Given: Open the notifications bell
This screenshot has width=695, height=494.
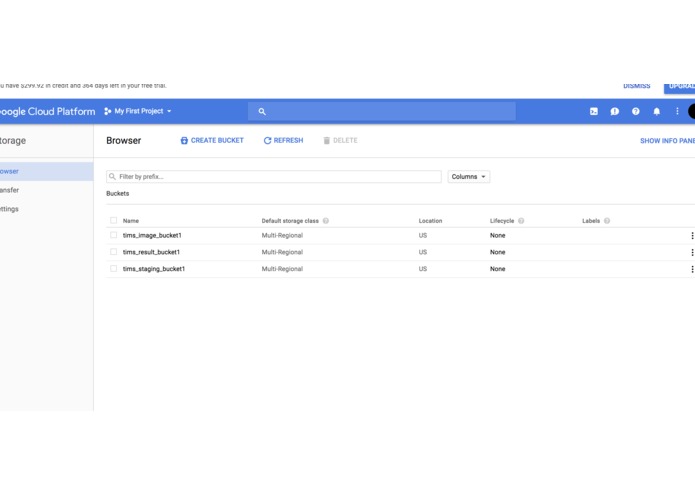Looking at the screenshot, I should pos(656,112).
